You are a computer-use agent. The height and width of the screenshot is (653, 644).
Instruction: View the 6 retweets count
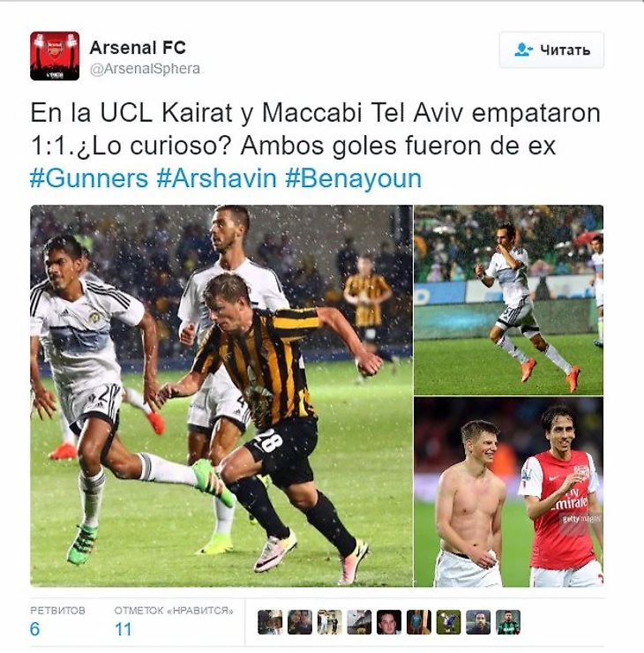35,629
